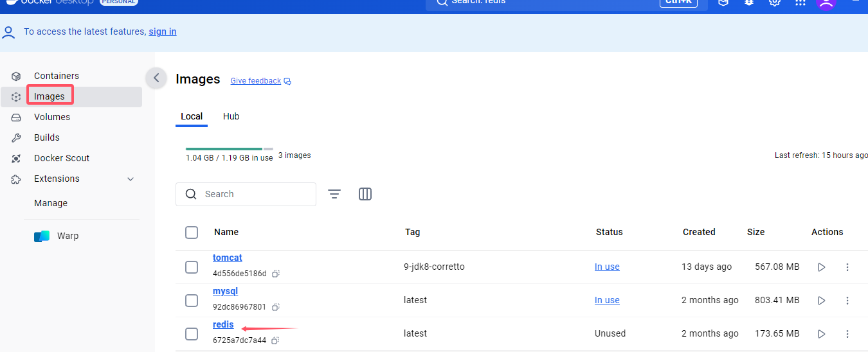Click the 173.65 MB size value
This screenshot has width=868, height=352.
pyautogui.click(x=777, y=333)
